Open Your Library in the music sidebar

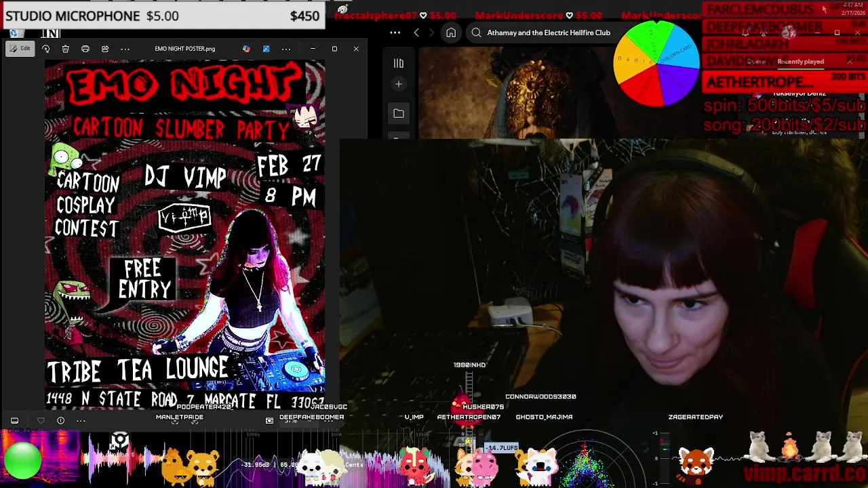coord(399,63)
